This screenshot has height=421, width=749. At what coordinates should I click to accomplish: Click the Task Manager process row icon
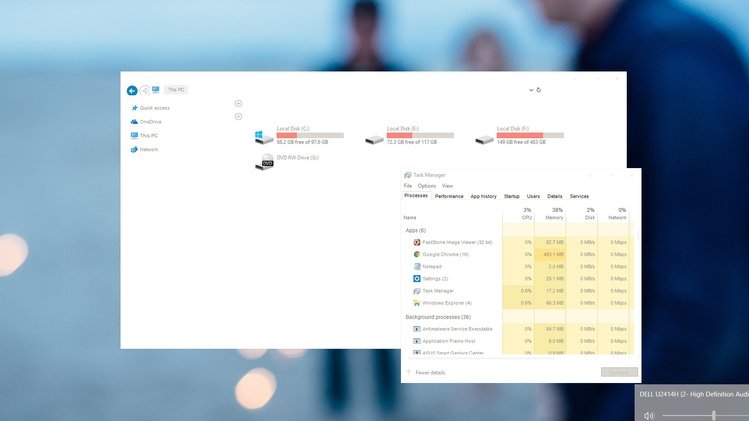(x=417, y=291)
